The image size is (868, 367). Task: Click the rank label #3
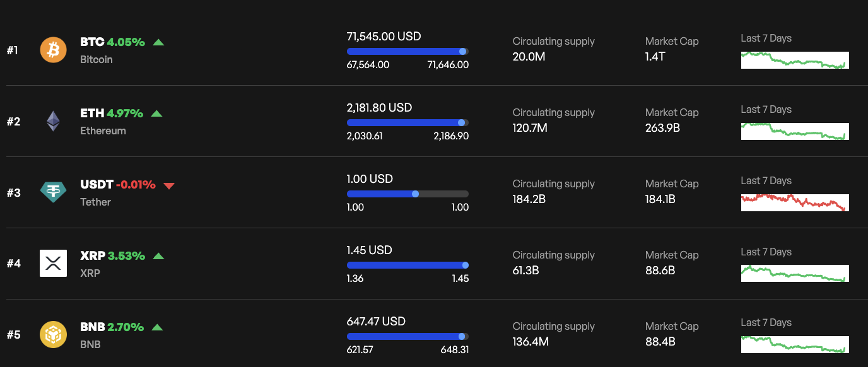click(13, 192)
